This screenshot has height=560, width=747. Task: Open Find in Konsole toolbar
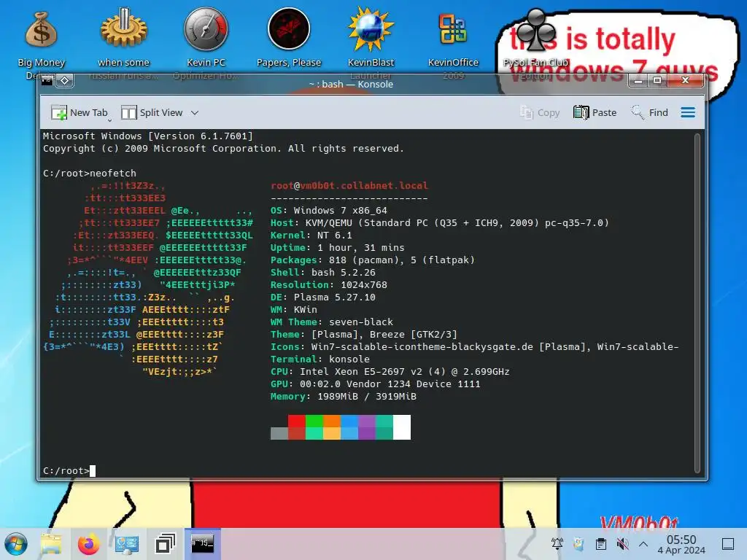[x=649, y=113]
